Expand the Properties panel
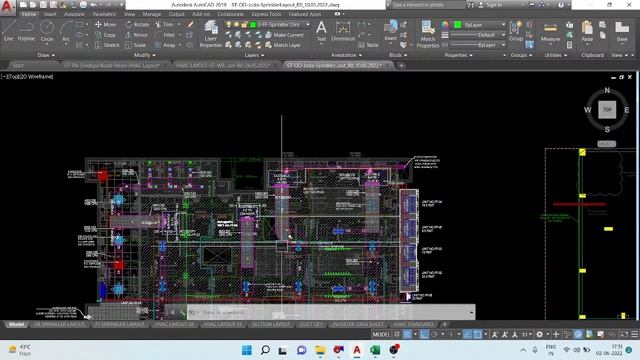The width and height of the screenshot is (640, 360). [458, 55]
